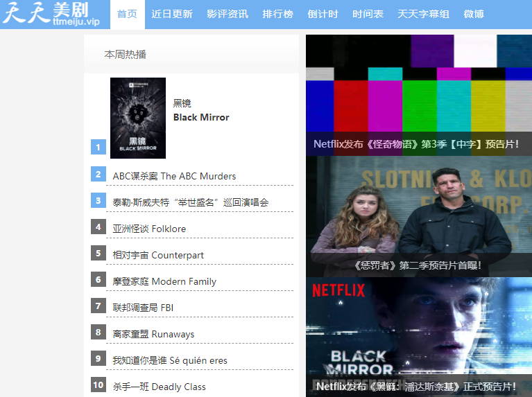This screenshot has height=397, width=532.
Task: Open 我知道你是谁 Sé quién eres
Action: 170,360
